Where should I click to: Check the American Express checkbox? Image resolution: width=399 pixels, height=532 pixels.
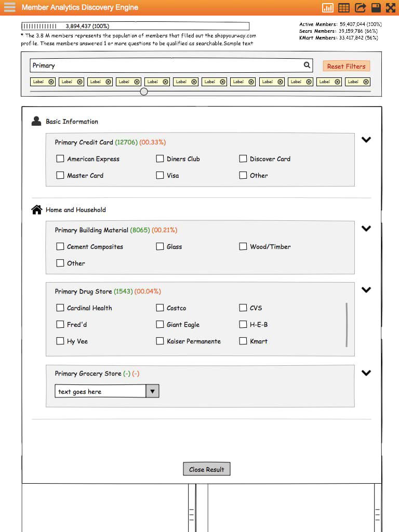click(60, 159)
